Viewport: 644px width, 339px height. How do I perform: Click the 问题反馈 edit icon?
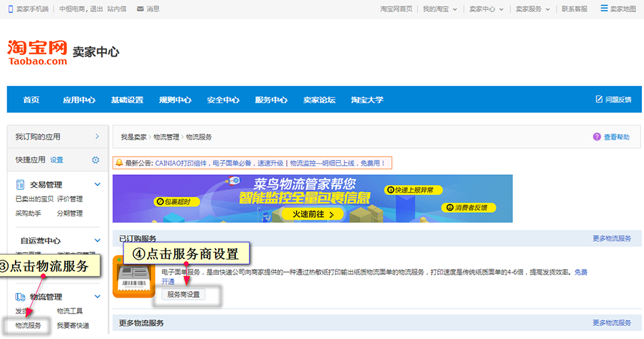click(599, 99)
